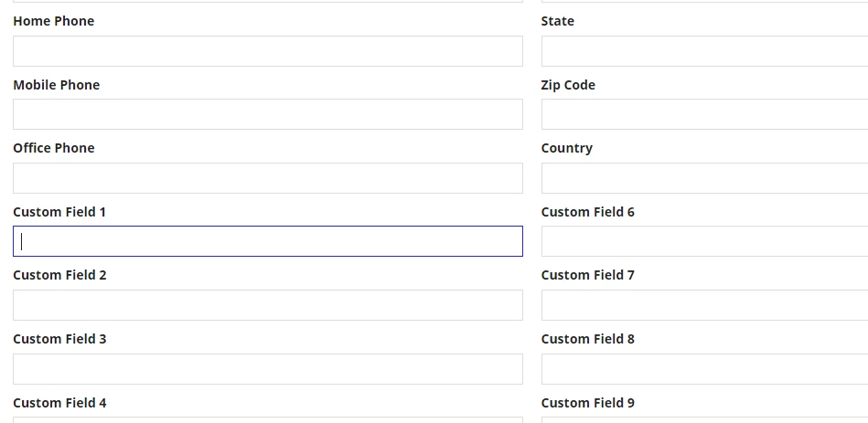This screenshot has height=423, width=868.
Task: Click into the Mobile Phone text box
Action: click(268, 114)
